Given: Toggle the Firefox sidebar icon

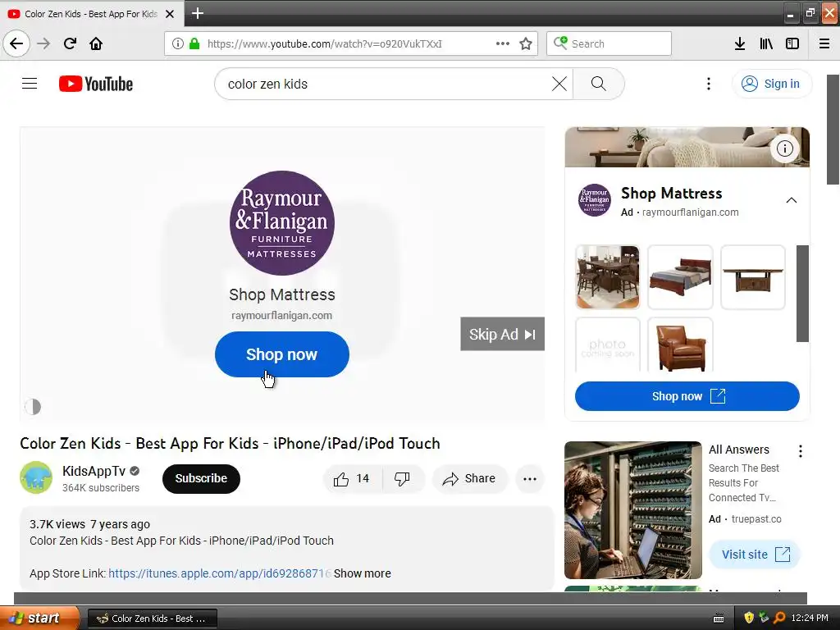Looking at the screenshot, I should coord(792,43).
